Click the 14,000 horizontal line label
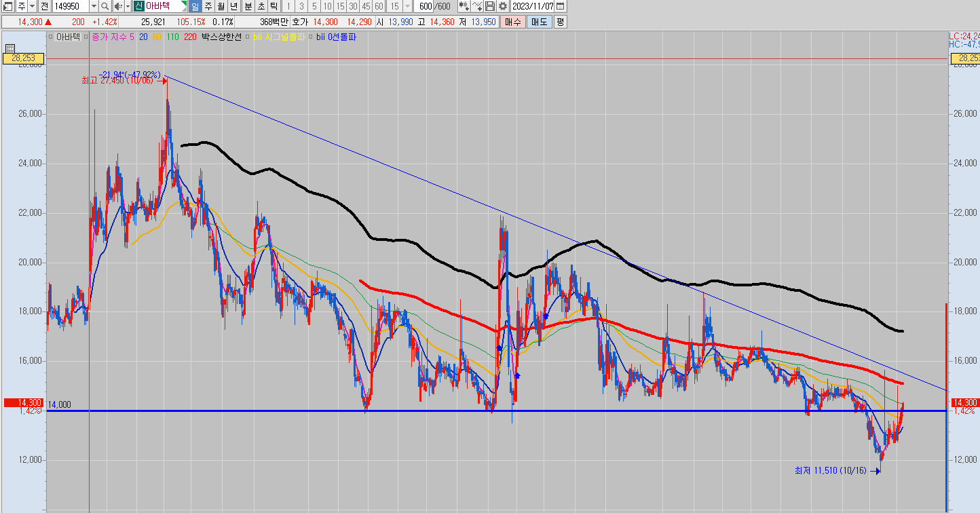This screenshot has height=513, width=980. [x=59, y=405]
